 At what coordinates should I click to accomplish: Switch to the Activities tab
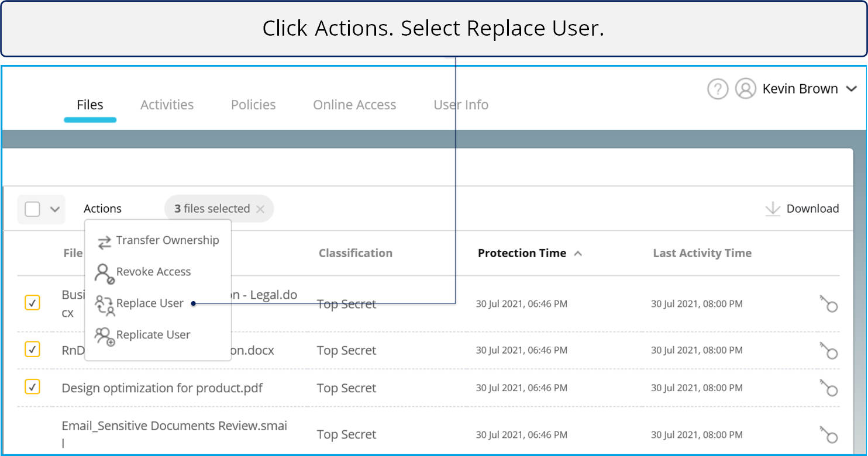pyautogui.click(x=167, y=105)
